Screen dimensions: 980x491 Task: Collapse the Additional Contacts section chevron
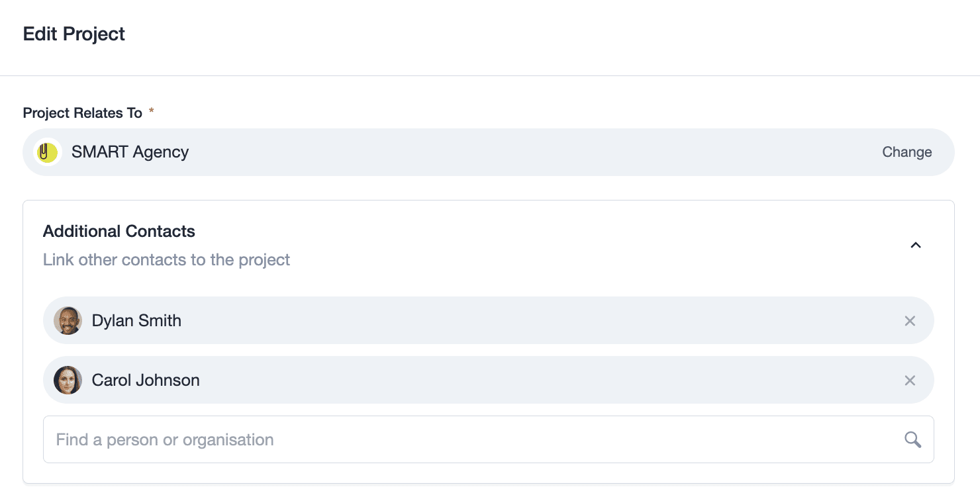pyautogui.click(x=916, y=245)
